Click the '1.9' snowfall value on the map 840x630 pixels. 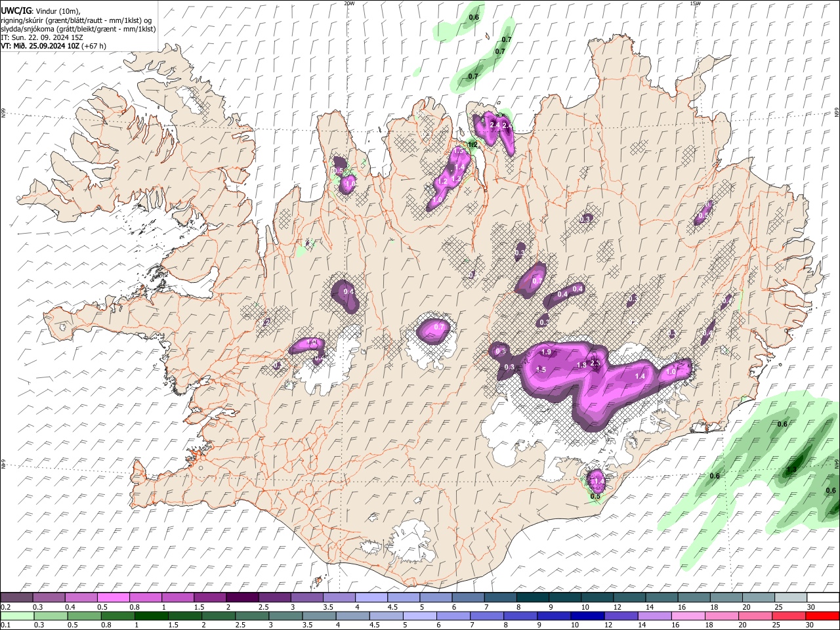click(545, 352)
